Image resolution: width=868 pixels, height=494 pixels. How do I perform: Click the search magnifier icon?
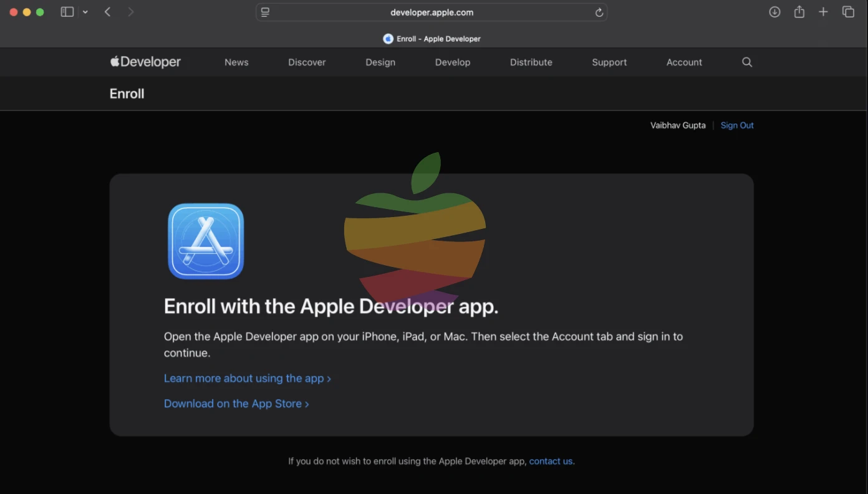click(747, 62)
